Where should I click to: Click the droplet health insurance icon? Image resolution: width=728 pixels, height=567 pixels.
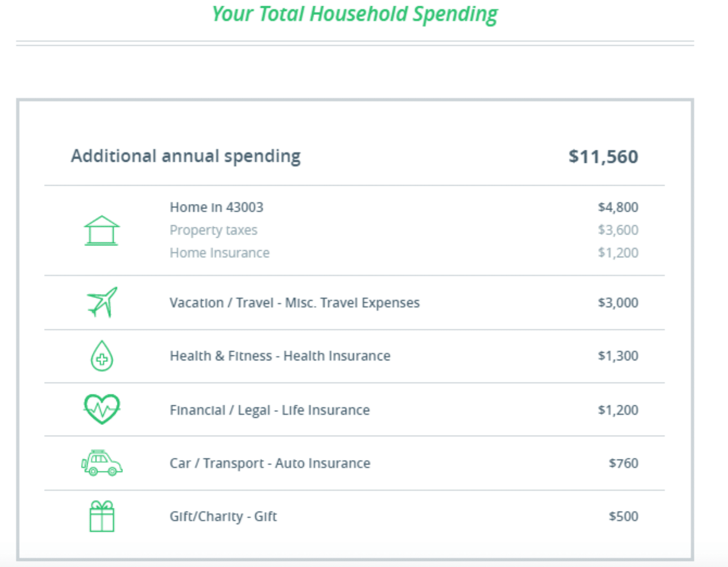tap(102, 356)
